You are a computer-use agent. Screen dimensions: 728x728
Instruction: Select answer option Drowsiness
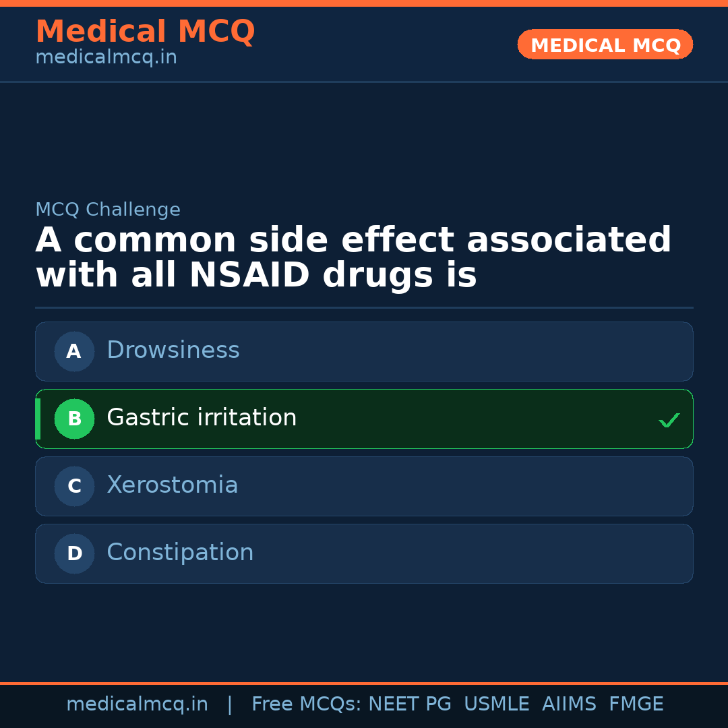coord(364,351)
